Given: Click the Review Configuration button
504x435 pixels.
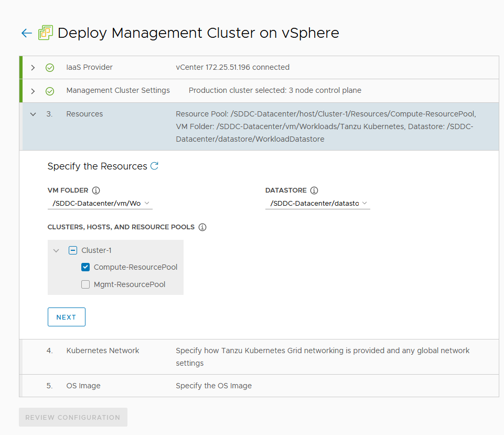Looking at the screenshot, I should click(73, 417).
